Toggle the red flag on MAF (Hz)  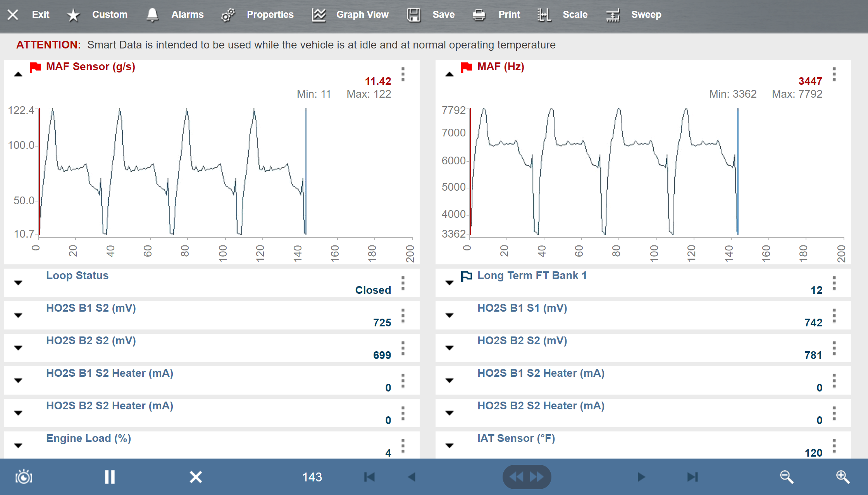(x=466, y=67)
